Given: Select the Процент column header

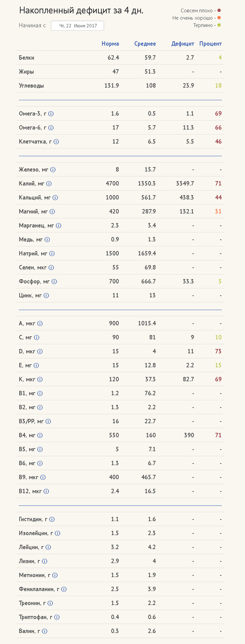Looking at the screenshot, I should pyautogui.click(x=210, y=44).
